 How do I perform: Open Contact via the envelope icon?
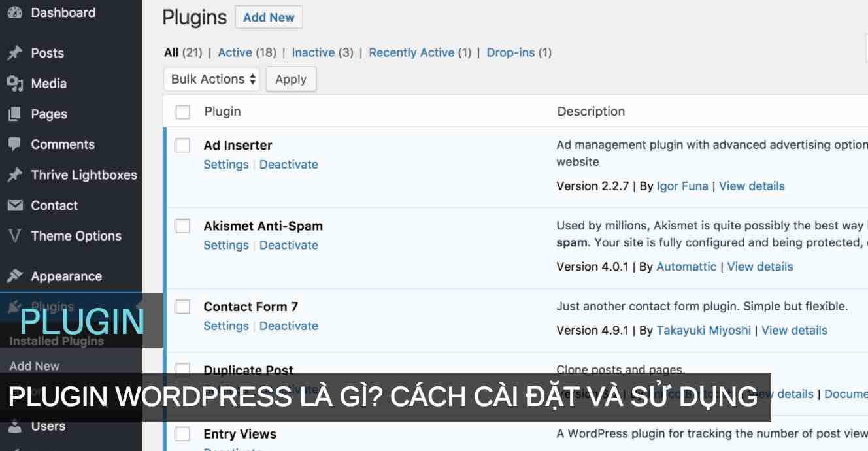pos(14,205)
